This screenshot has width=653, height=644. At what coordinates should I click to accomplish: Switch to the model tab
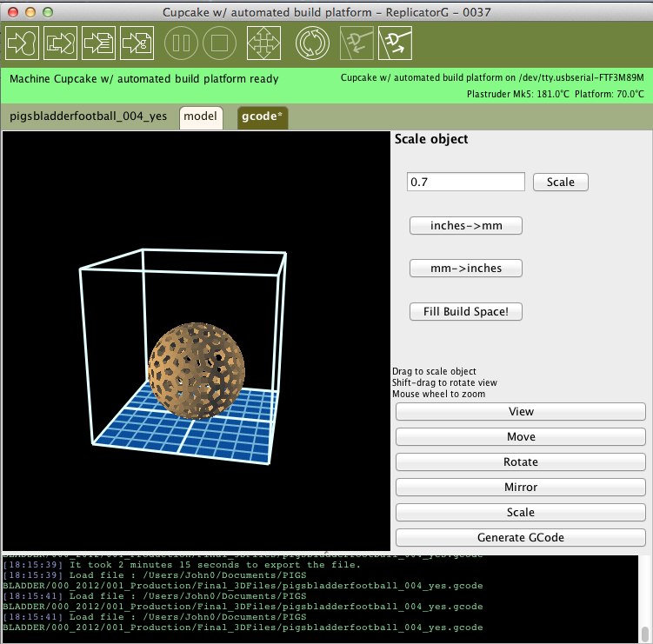pyautogui.click(x=201, y=117)
